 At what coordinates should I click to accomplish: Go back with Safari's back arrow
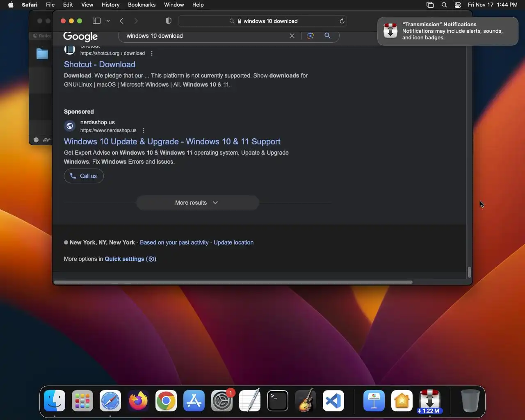point(122,21)
